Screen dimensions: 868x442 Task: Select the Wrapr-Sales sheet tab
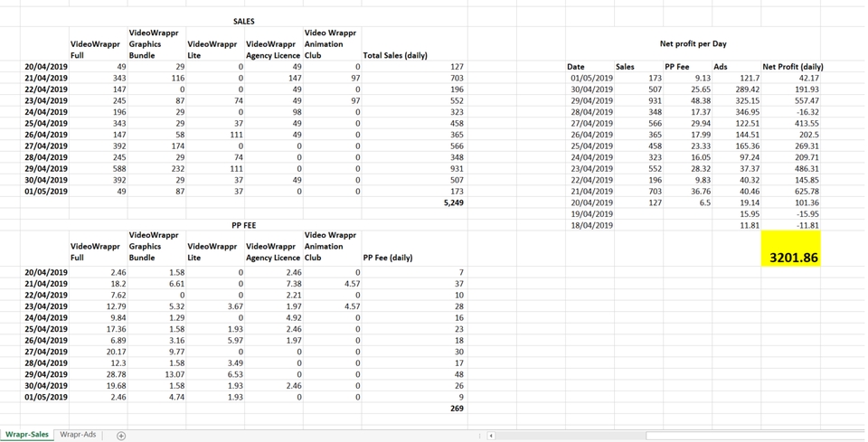tap(27, 435)
